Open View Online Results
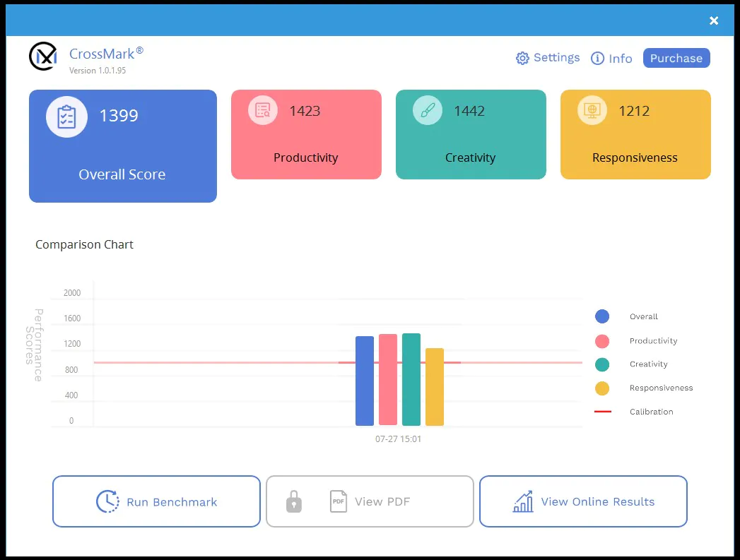This screenshot has width=740, height=560. pyautogui.click(x=583, y=501)
